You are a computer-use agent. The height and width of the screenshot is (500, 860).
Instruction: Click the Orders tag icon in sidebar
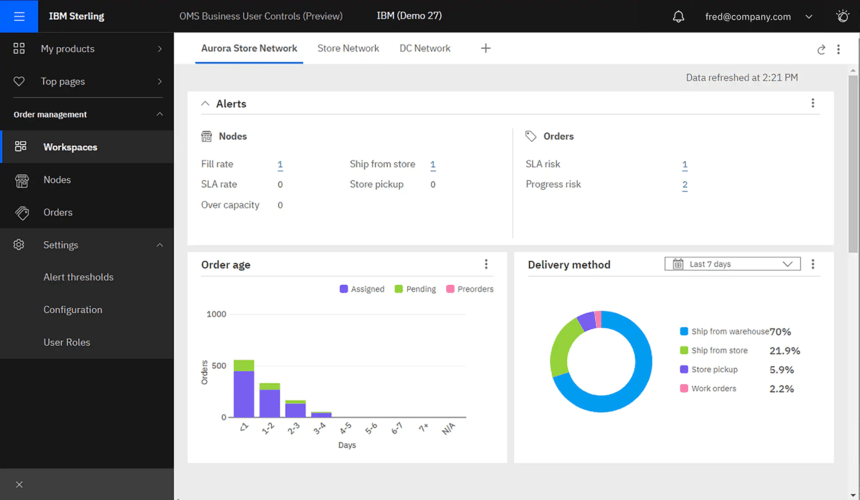point(22,212)
